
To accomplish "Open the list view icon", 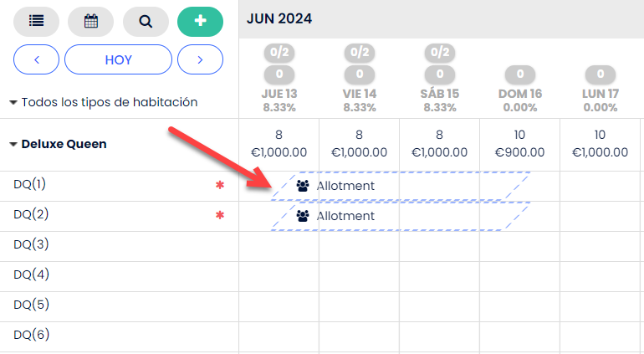I will [x=36, y=22].
